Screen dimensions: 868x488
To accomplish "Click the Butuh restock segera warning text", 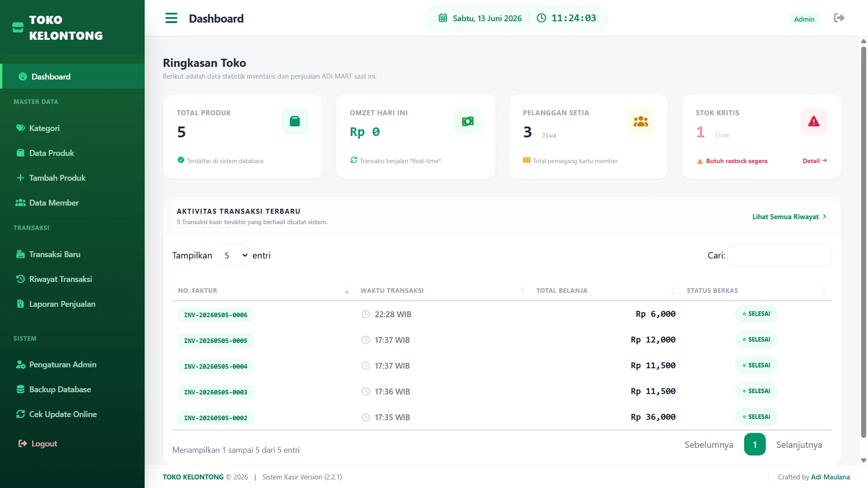I will 737,161.
